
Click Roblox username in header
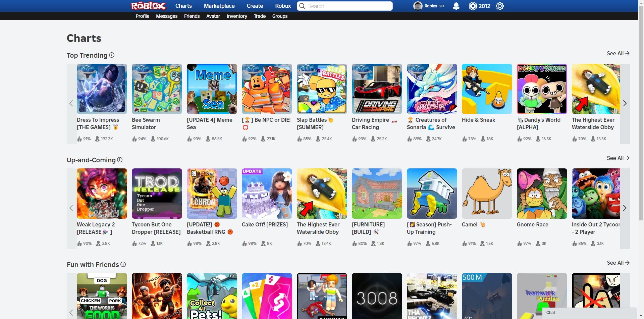[431, 6]
